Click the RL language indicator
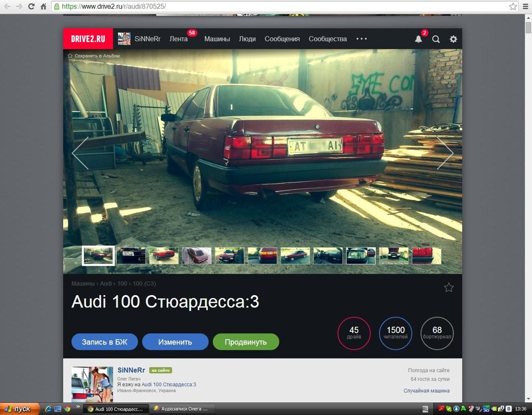Image resolution: width=532 pixels, height=415 pixels. tap(425, 409)
